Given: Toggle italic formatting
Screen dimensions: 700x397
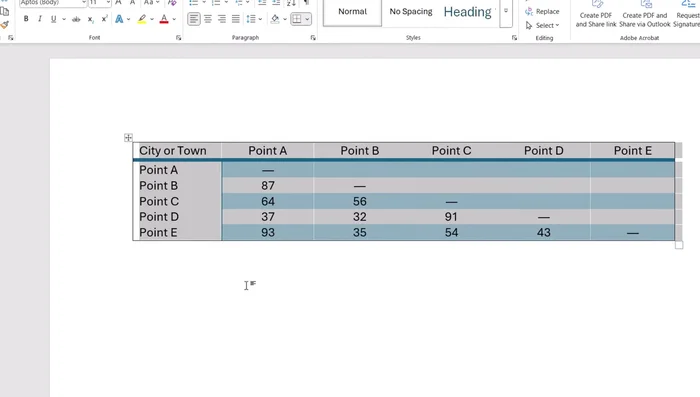Looking at the screenshot, I should tap(40, 19).
